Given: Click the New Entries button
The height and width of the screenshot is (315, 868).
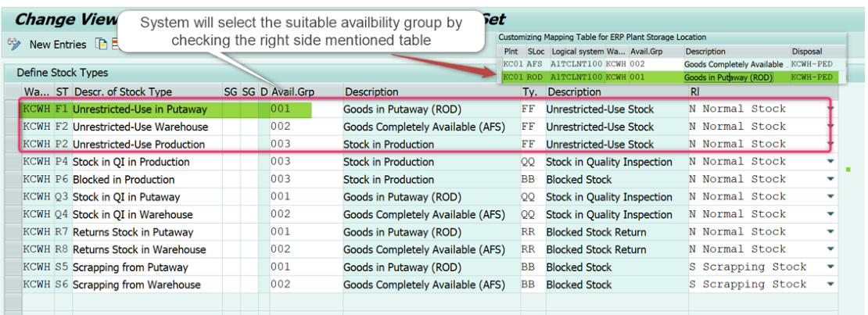Looking at the screenshot, I should click(57, 45).
